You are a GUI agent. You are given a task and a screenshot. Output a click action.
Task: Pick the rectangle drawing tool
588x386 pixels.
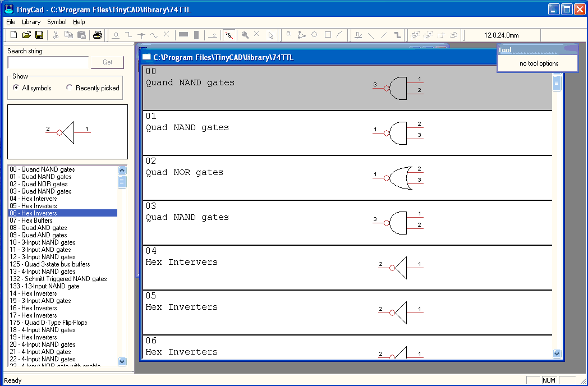(328, 35)
